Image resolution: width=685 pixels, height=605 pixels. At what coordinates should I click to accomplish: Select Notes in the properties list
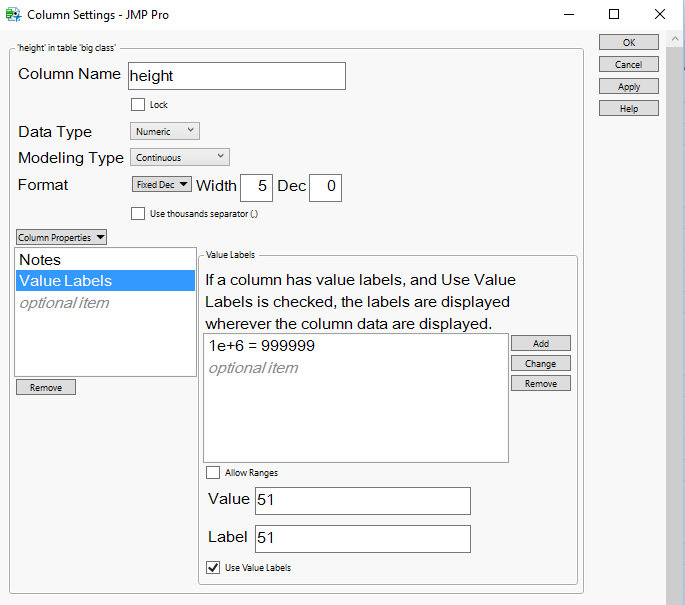[105, 259]
